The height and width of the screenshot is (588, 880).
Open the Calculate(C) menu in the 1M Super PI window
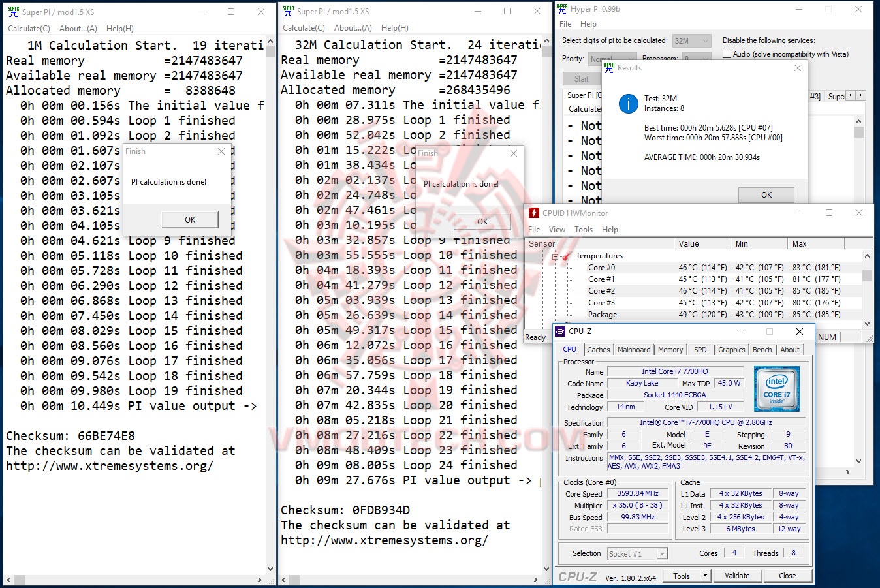pyautogui.click(x=29, y=29)
